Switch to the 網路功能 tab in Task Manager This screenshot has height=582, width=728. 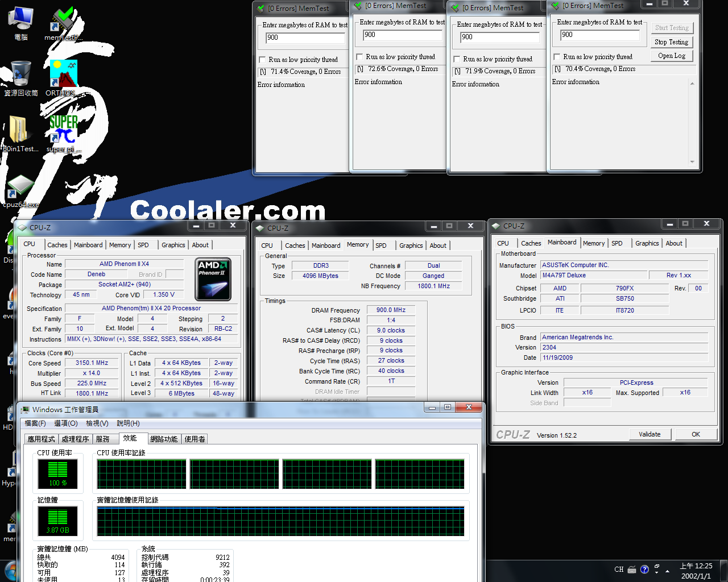(164, 439)
